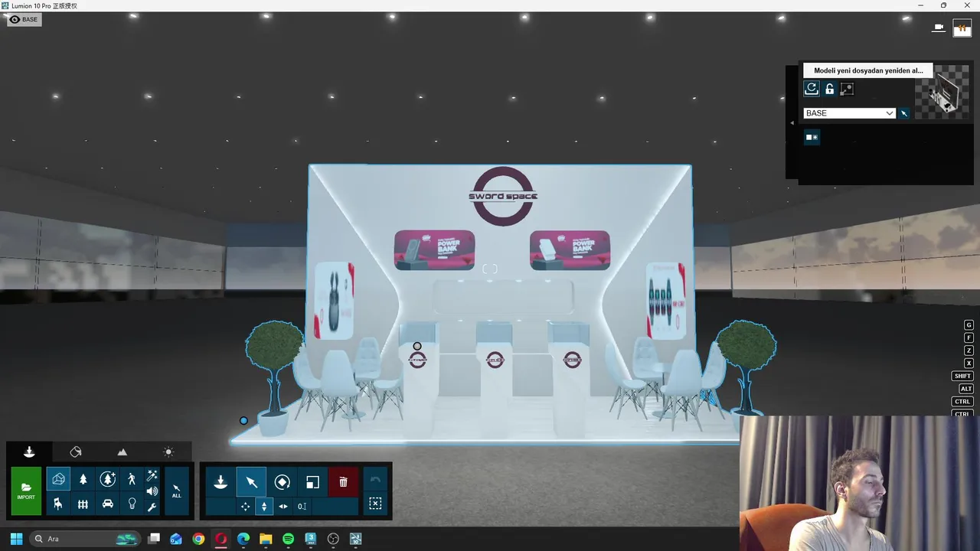Select the Indoor chair category
This screenshot has height=551, width=980.
click(x=59, y=504)
